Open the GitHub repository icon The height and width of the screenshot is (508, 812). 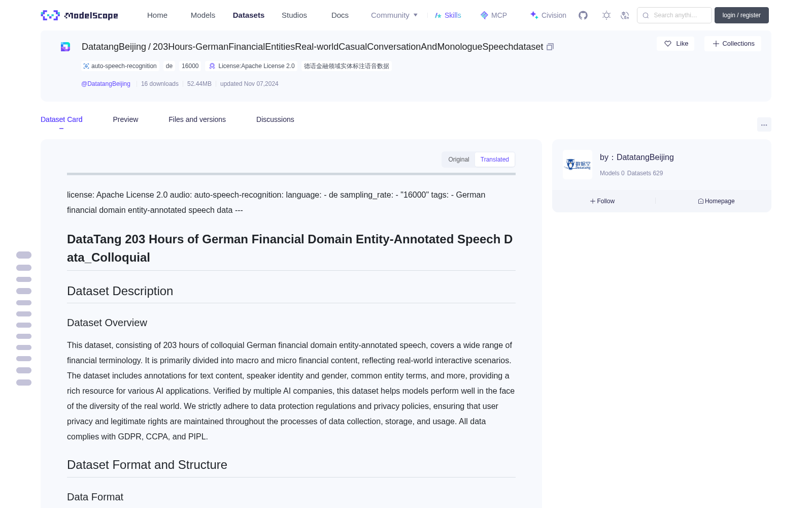coord(583,15)
